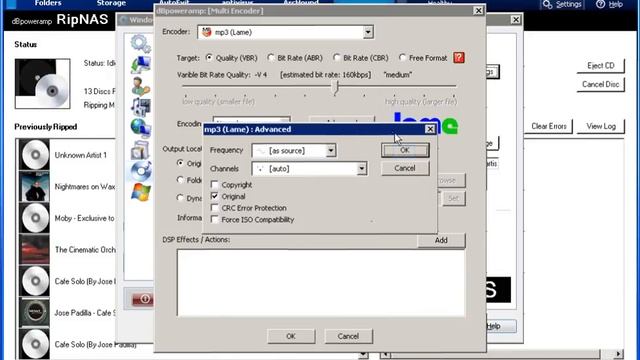Select the Folder output location radio

[x=180, y=180]
